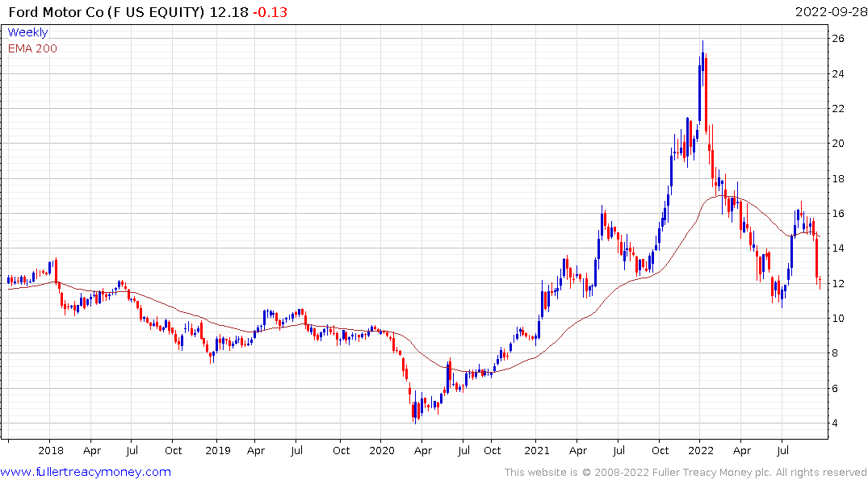This screenshot has width=868, height=484.
Task: Click the 12 price axis label
Action: click(x=838, y=283)
